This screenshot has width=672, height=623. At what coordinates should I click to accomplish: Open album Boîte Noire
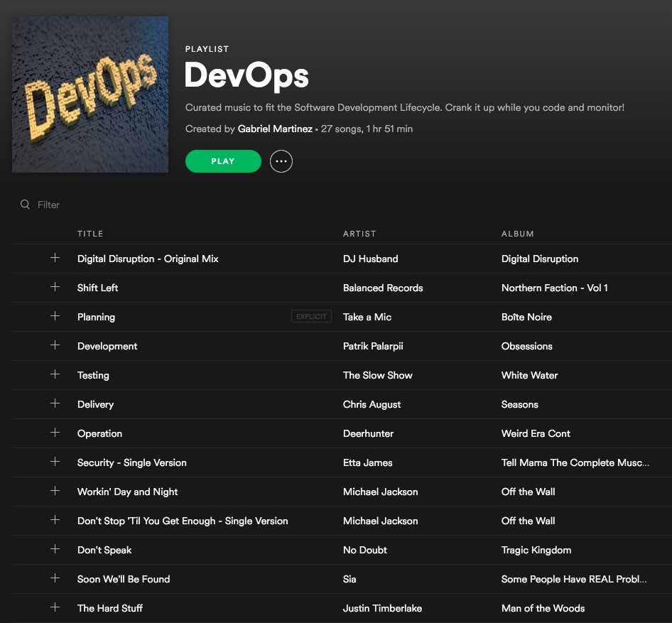click(526, 317)
